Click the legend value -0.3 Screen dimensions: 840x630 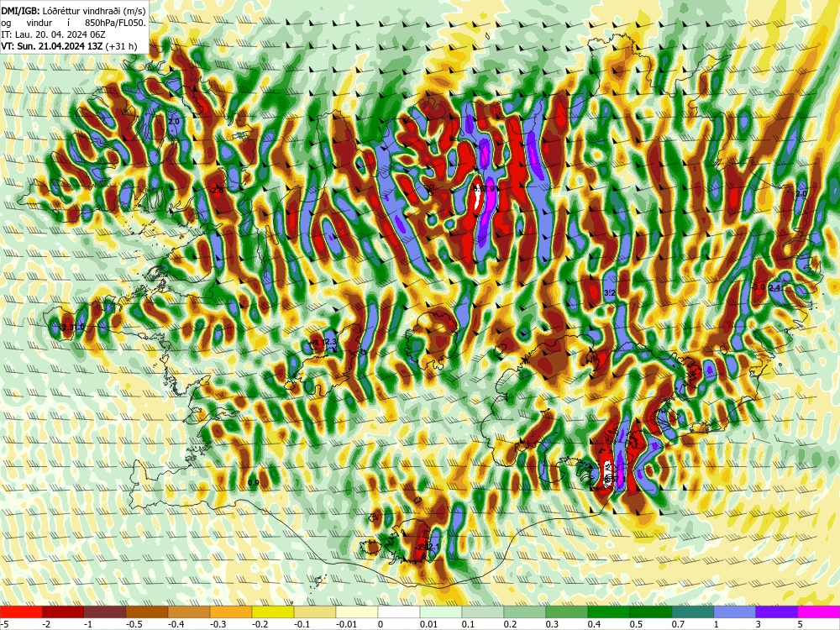pos(217,624)
